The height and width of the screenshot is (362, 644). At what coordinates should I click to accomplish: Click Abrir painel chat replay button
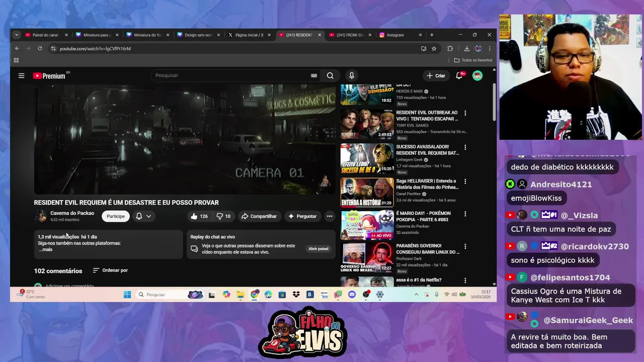click(x=318, y=249)
